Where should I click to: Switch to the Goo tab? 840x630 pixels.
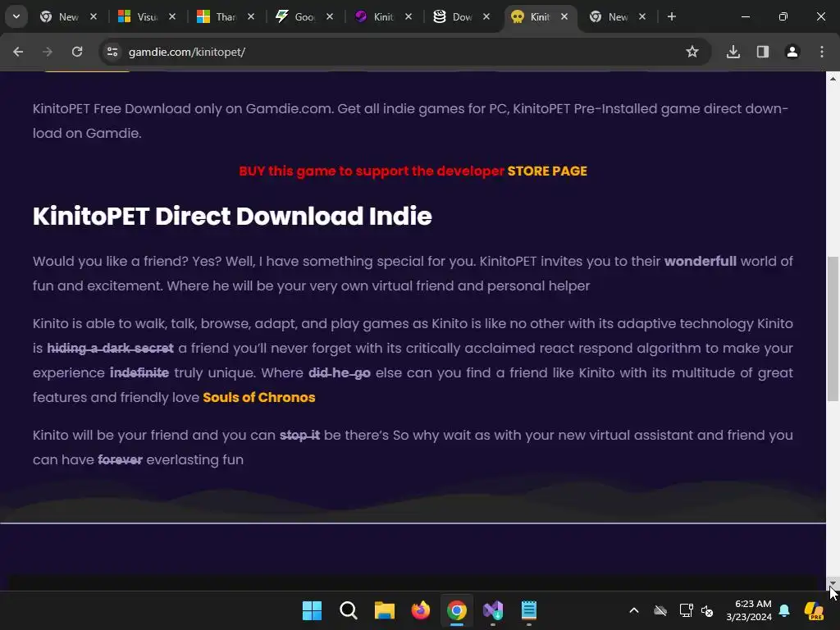tap(304, 16)
